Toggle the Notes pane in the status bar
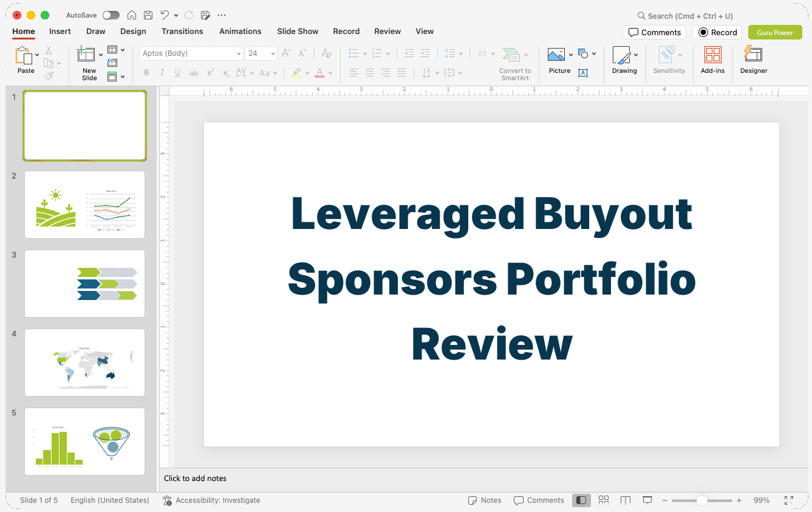The height and width of the screenshot is (512, 812). (x=485, y=500)
